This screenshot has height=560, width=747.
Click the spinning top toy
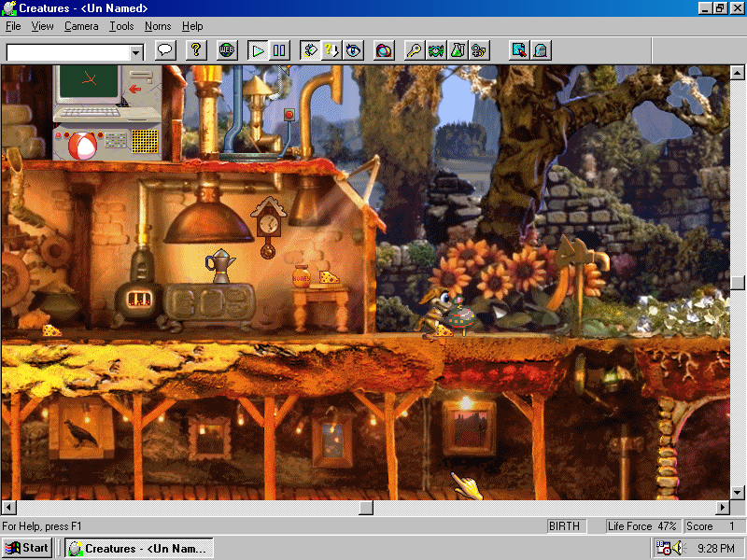pyautogui.click(x=459, y=315)
